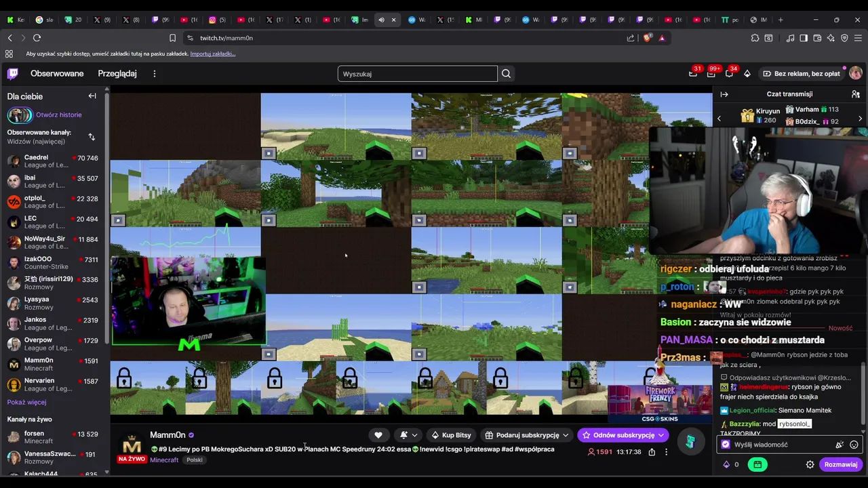Click the Minecraft category link
The height and width of the screenshot is (488, 868).
164,460
